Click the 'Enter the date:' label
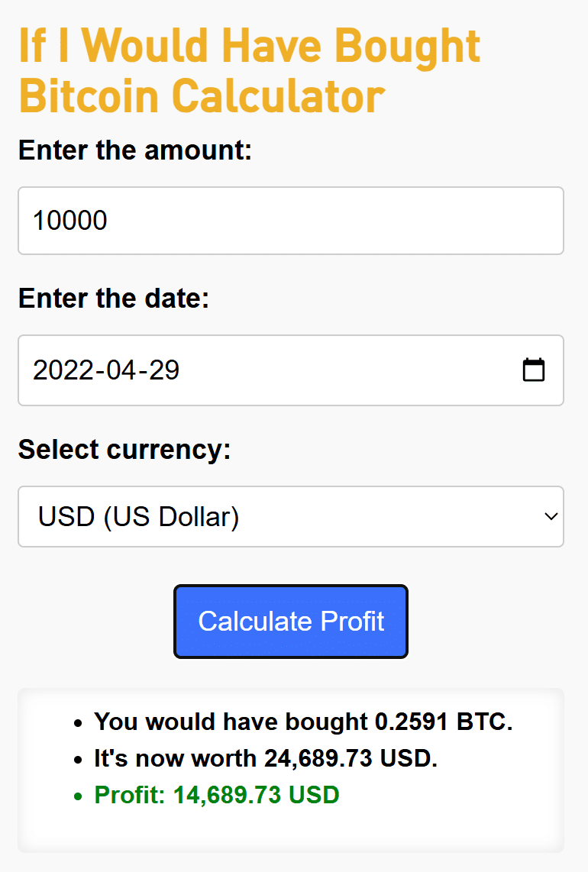This screenshot has height=872, width=588. (113, 298)
